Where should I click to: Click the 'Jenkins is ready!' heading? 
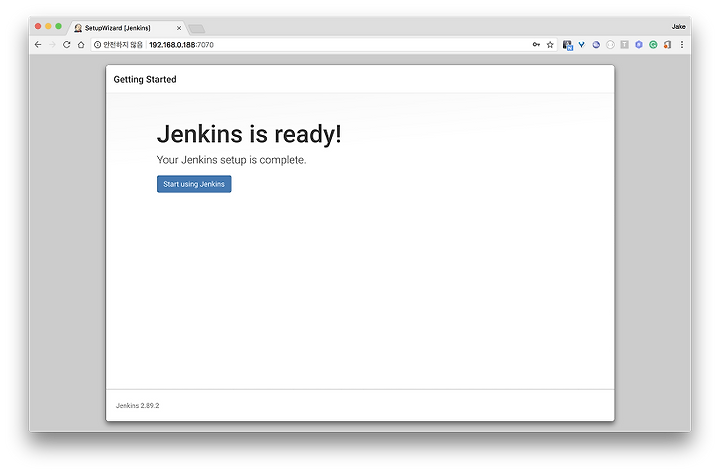tap(249, 134)
